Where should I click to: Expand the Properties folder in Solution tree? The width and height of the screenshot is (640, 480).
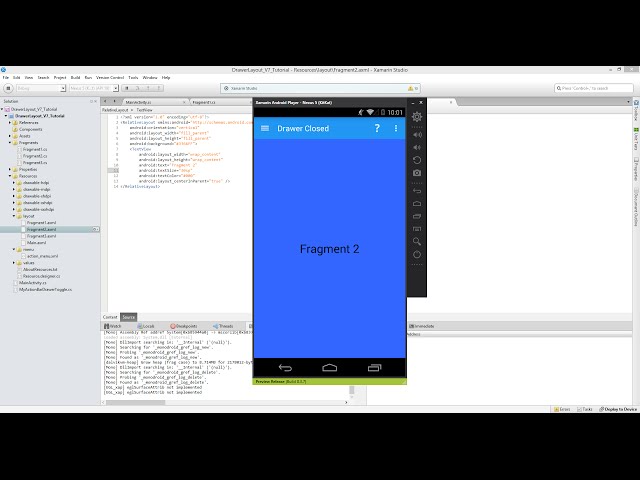click(x=10, y=169)
